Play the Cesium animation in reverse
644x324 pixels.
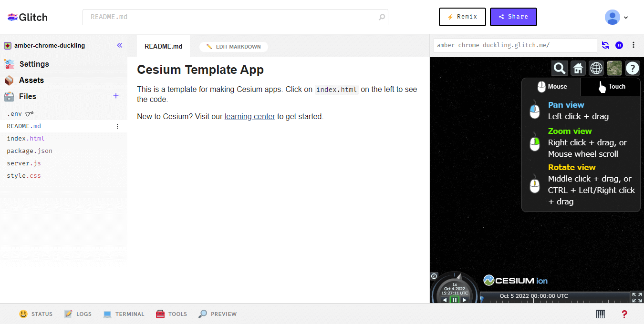[445, 300]
